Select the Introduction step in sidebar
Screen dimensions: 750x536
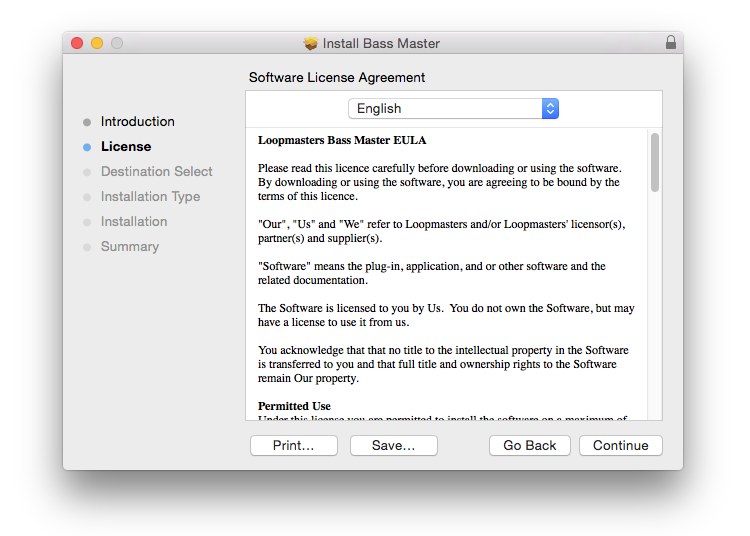point(137,122)
